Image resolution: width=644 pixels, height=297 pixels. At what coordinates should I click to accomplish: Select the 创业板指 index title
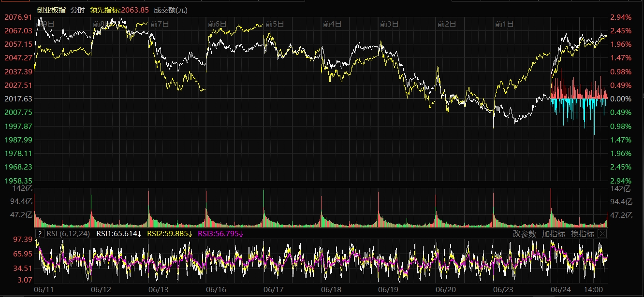(x=51, y=10)
